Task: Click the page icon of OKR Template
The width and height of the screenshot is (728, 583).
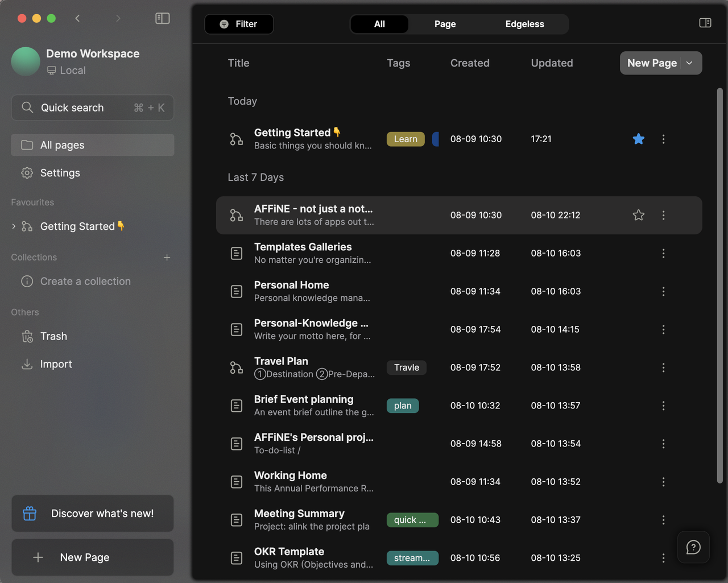Action: (237, 558)
